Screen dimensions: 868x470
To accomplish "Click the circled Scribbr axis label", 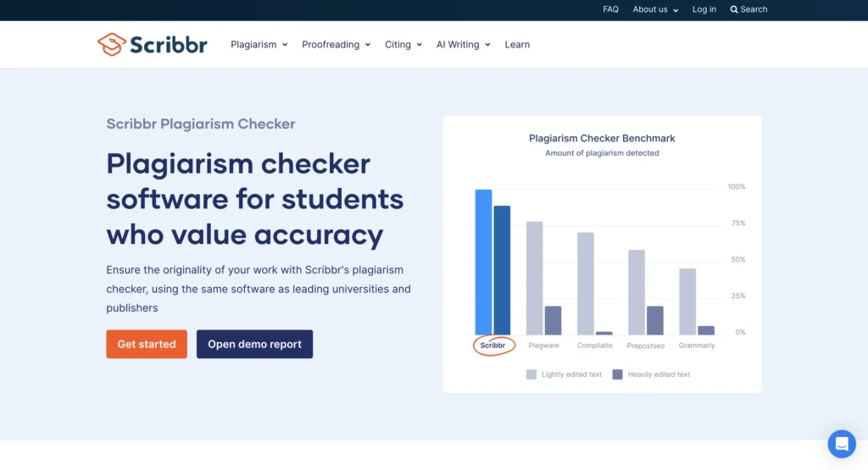I will 492,346.
